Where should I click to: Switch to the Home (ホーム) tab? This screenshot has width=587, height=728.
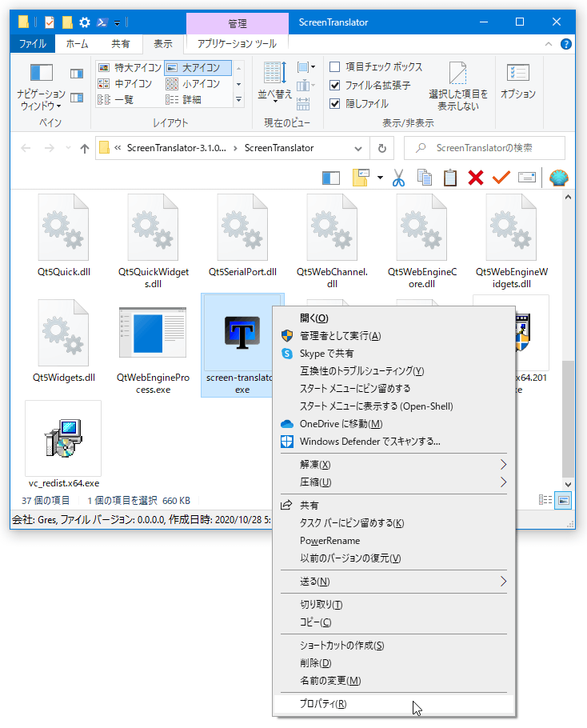click(77, 44)
